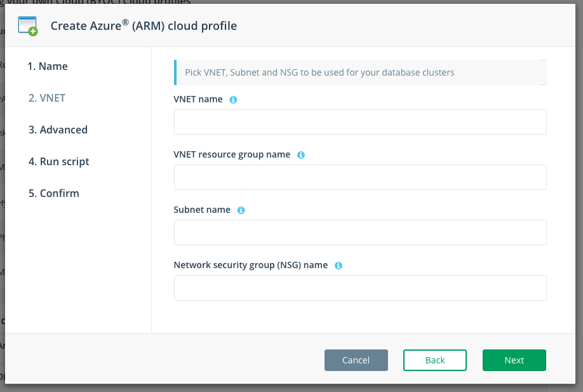Click the dialog title 'Create Azure (ARM) cloud profile'
The height and width of the screenshot is (392, 583).
(144, 25)
